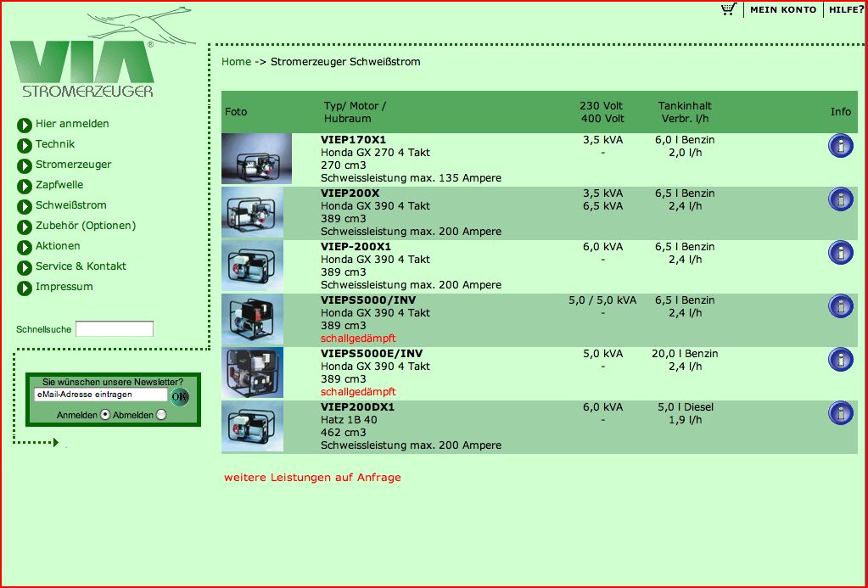Click arrow bullet beside Aktionen
Image resolution: width=868 pixels, height=588 pixels.
[x=25, y=248]
